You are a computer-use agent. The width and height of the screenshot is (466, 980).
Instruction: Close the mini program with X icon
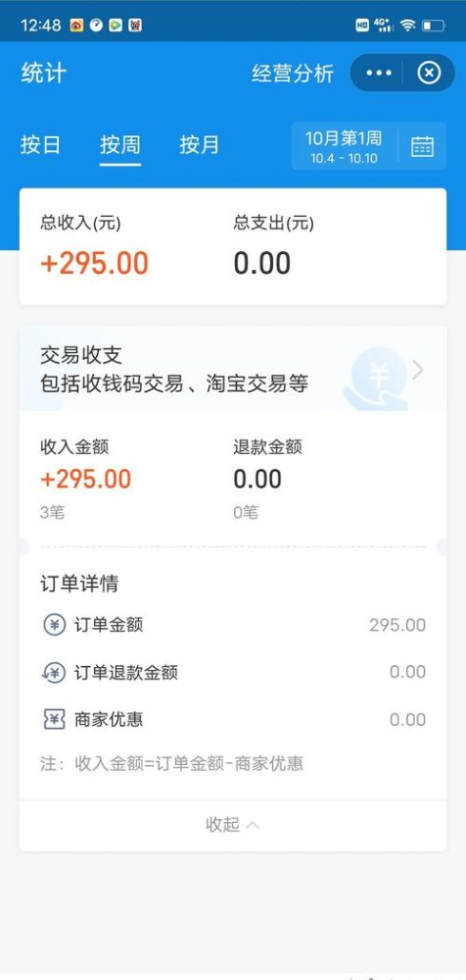[x=429, y=73]
